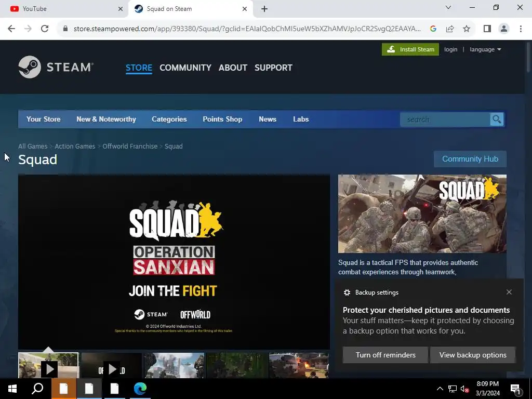Image resolution: width=532 pixels, height=399 pixels.
Task: Launch Microsoft Edge from taskbar
Action: (140, 389)
